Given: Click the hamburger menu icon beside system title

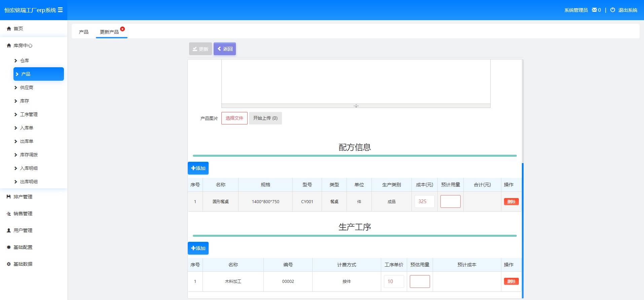Looking at the screenshot, I should pyautogui.click(x=60, y=10).
